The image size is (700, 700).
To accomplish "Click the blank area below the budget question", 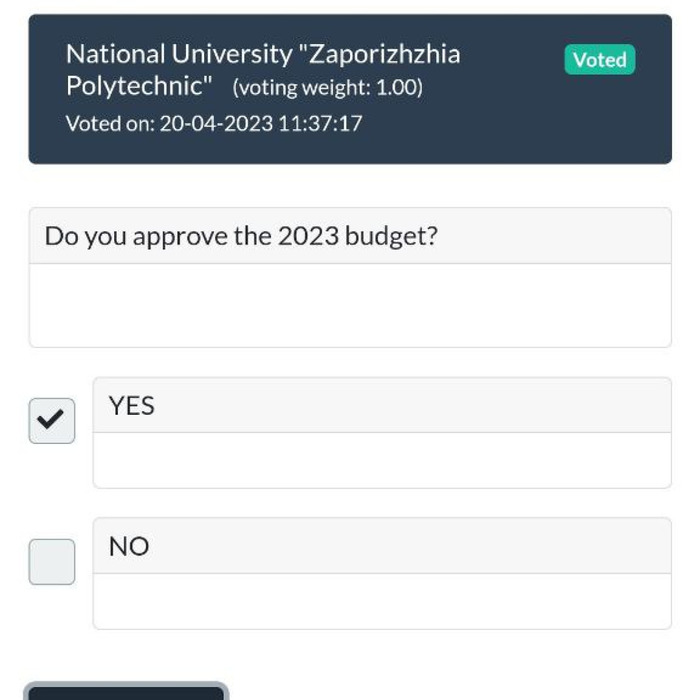I will click(350, 305).
